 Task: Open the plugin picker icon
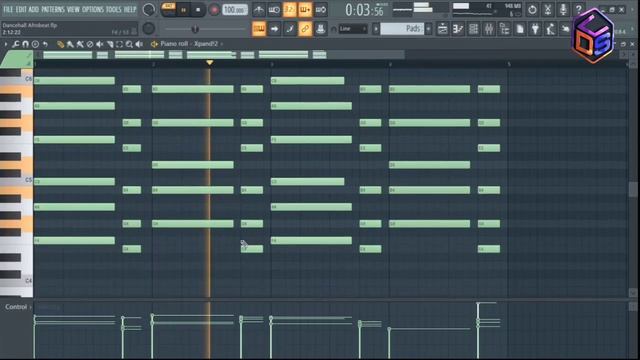point(535,29)
